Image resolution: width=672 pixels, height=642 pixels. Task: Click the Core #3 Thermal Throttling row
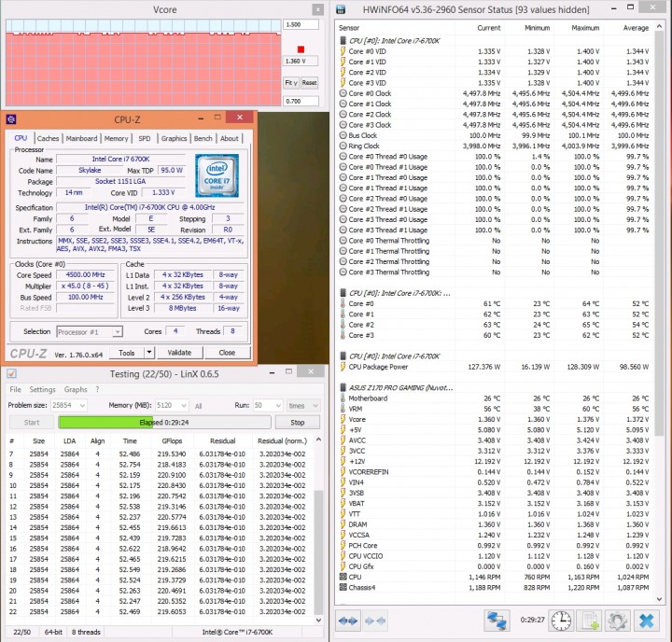coord(494,272)
